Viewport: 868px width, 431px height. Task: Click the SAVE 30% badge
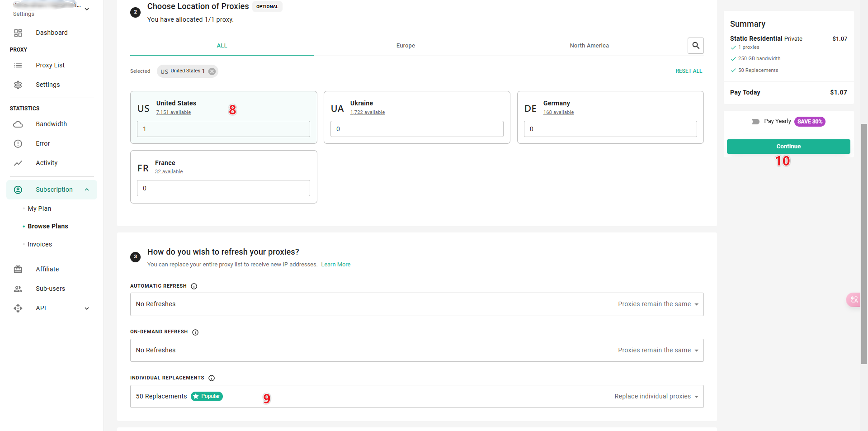(x=810, y=122)
